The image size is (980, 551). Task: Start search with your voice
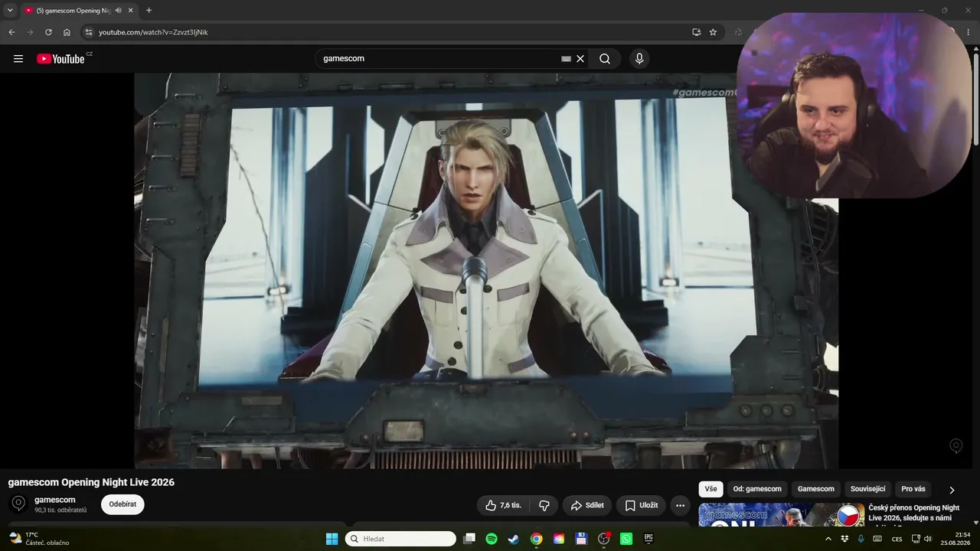(639, 59)
